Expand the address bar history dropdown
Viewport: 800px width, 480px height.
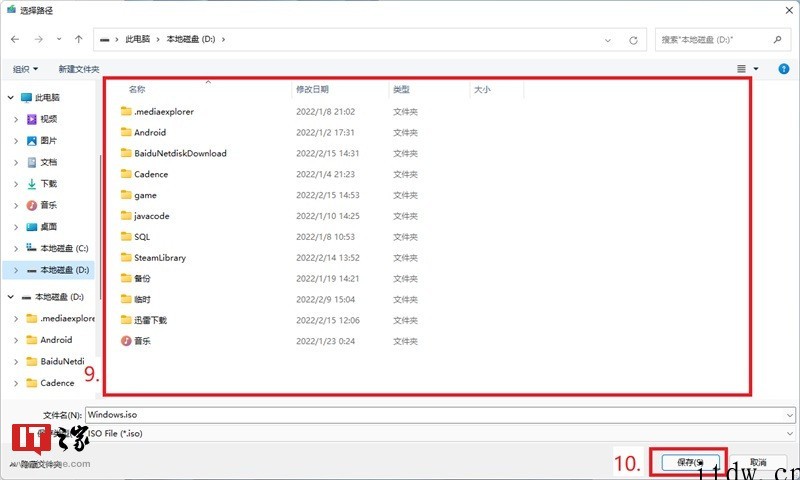click(610, 40)
